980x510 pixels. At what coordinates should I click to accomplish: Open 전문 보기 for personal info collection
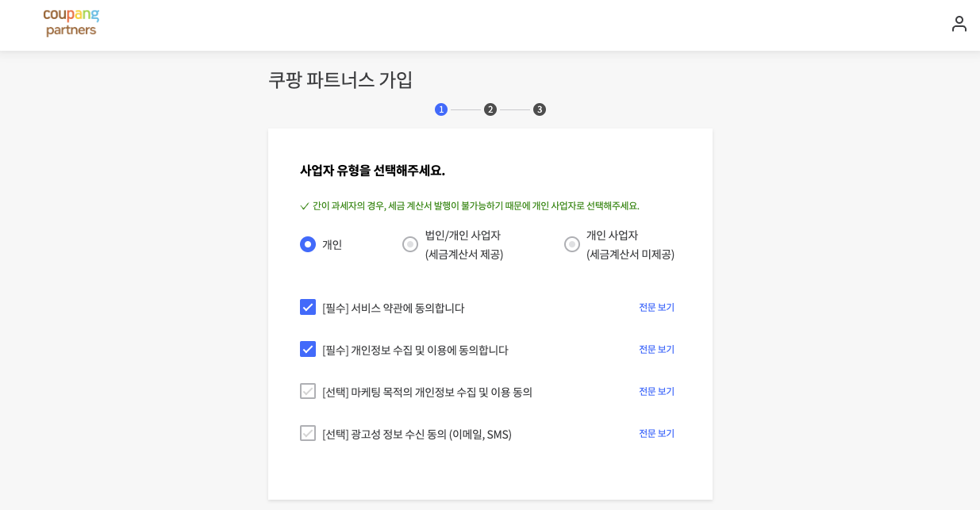[x=656, y=349]
